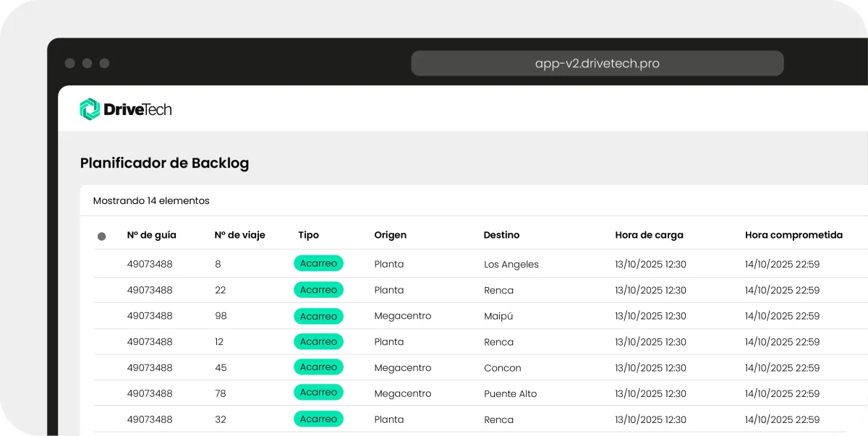
Task: Click the Concon destination cell
Action: [503, 368]
